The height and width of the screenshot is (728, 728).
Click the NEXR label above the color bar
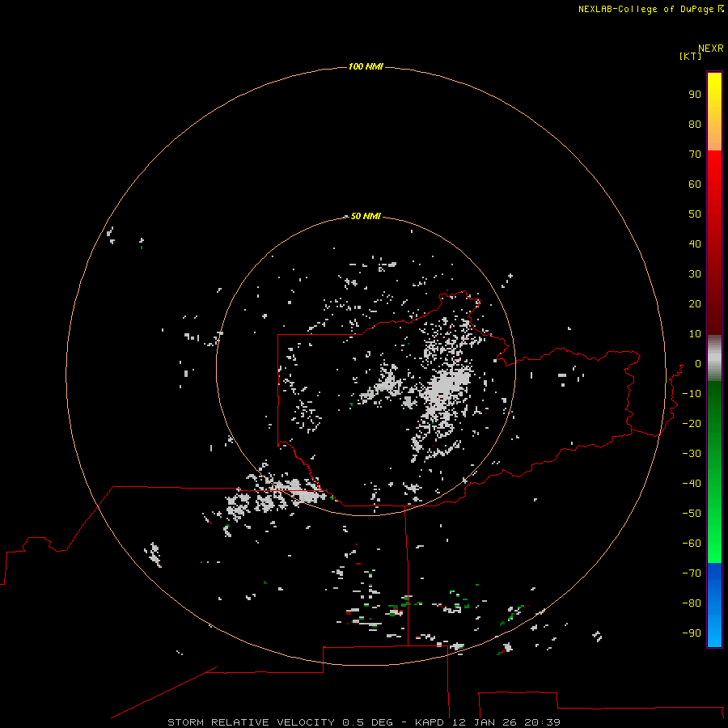click(711, 49)
